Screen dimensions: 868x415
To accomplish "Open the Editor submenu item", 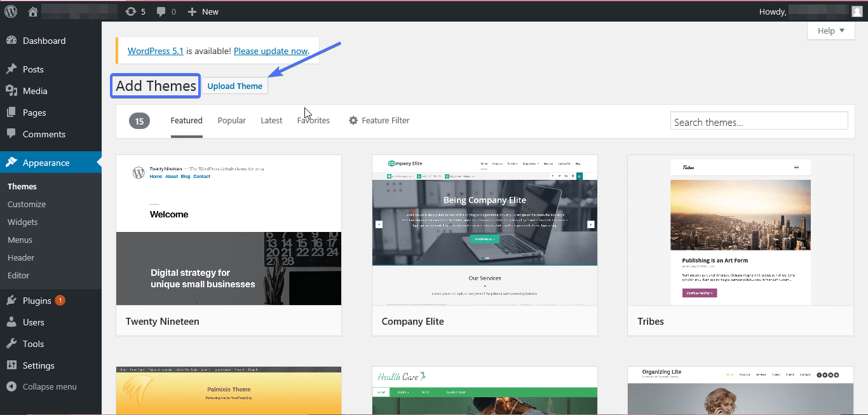I will coord(18,275).
